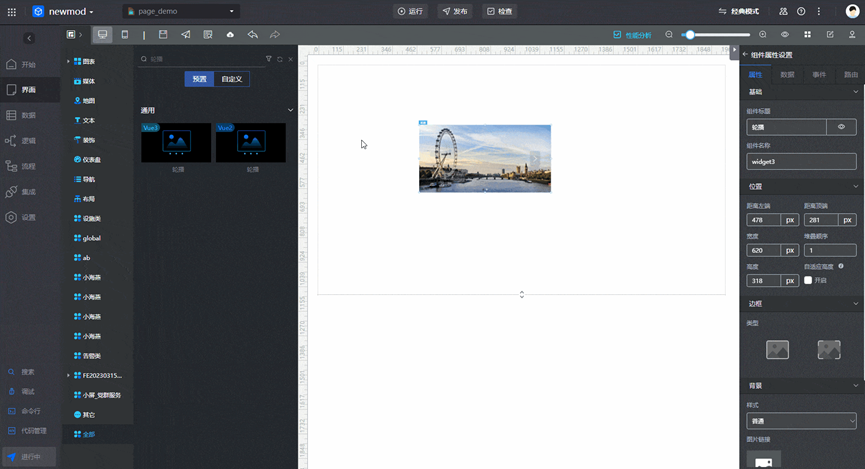Open the background style dropdown
The height and width of the screenshot is (469, 865).
802,421
